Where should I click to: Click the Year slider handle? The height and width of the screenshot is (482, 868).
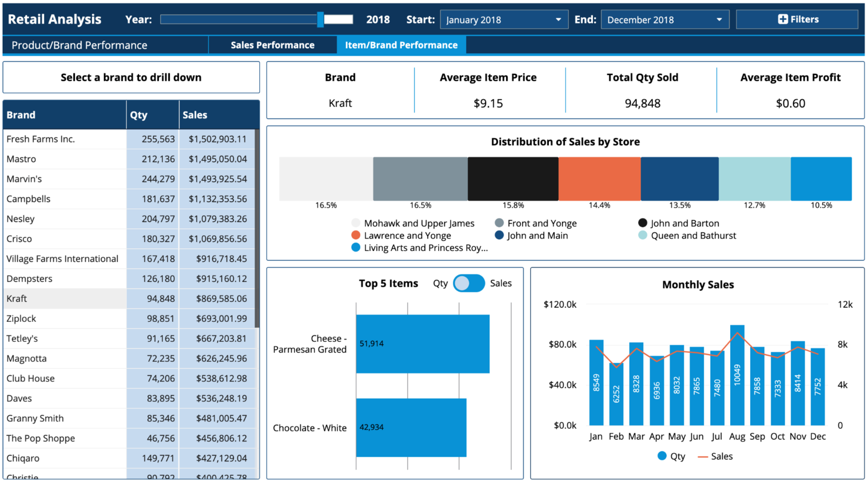320,19
